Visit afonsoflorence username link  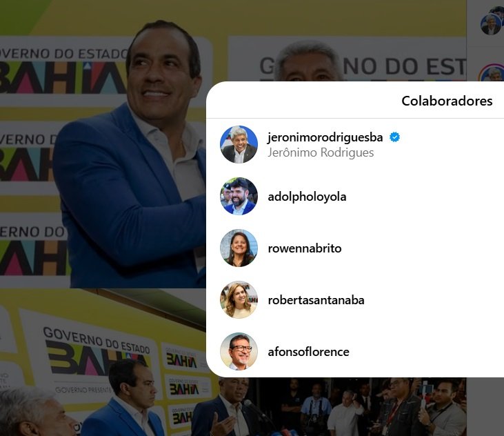pos(308,352)
